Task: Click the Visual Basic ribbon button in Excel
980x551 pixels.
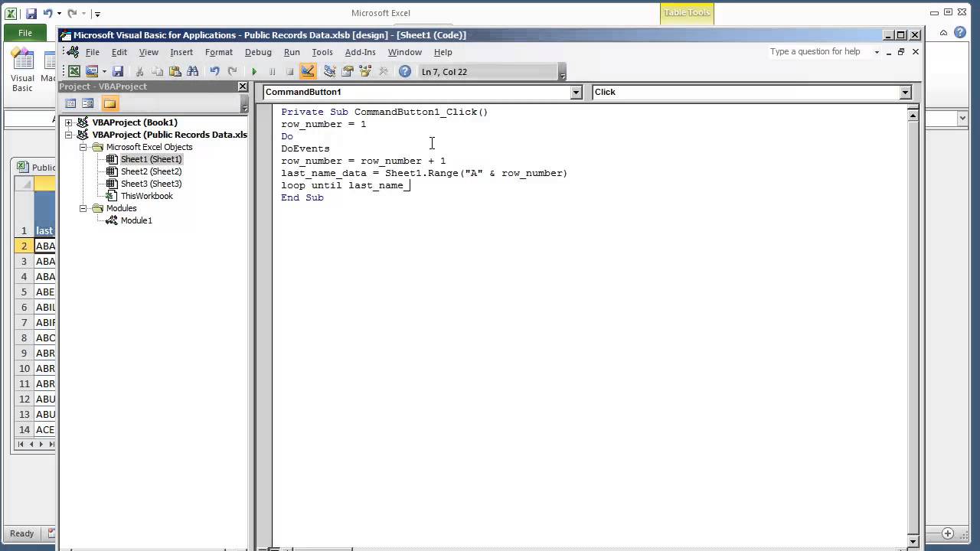Action: [x=22, y=70]
